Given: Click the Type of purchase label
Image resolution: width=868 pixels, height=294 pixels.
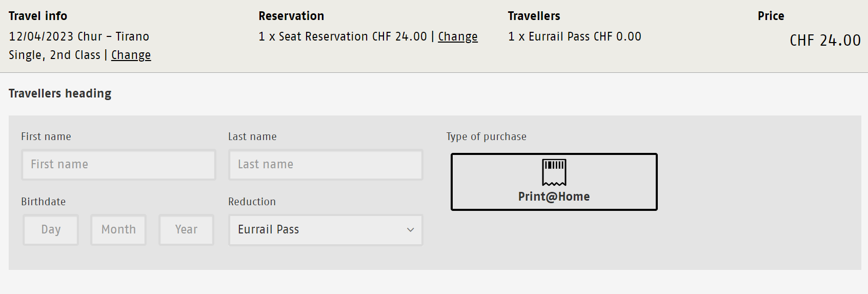Looking at the screenshot, I should [x=487, y=136].
